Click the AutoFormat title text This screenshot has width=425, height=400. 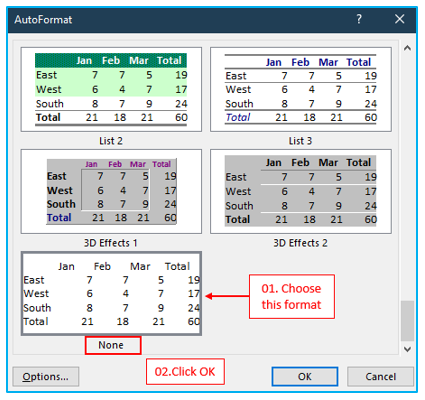43,20
